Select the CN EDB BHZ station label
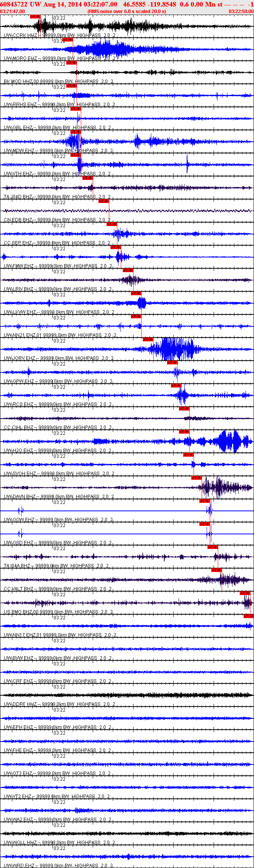 point(57,220)
